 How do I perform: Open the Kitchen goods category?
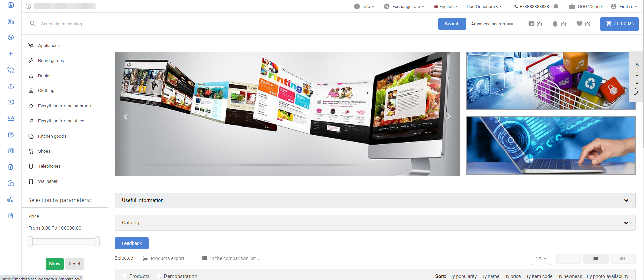click(52, 136)
